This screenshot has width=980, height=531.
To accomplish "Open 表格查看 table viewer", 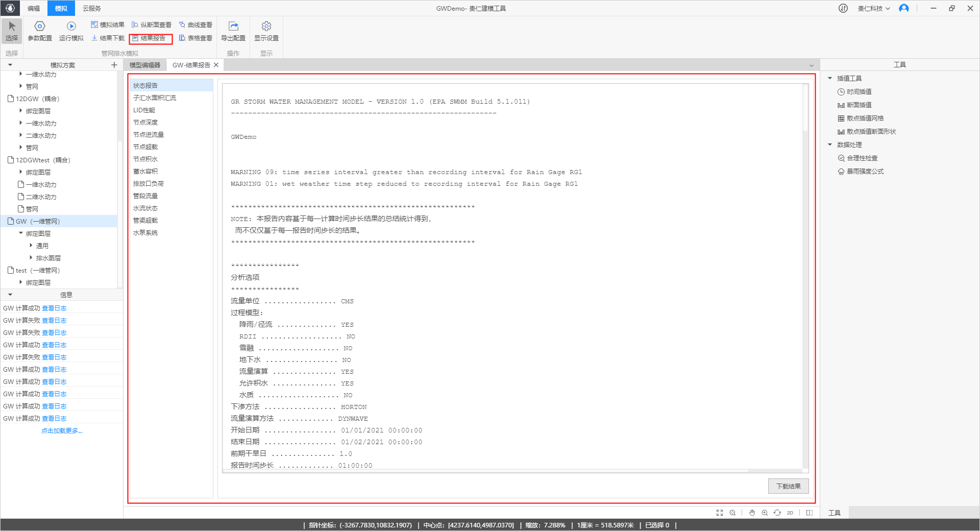I will coord(196,38).
